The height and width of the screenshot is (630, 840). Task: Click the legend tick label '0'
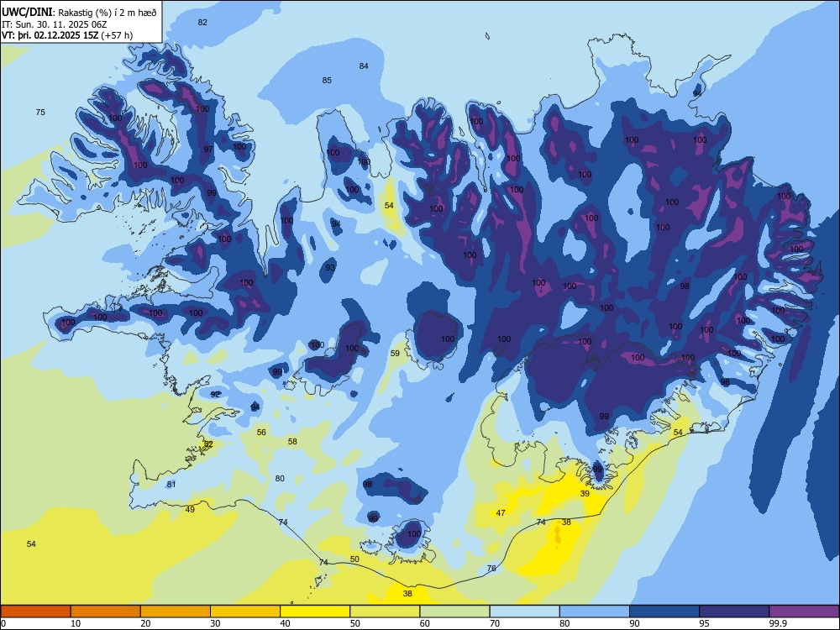tap(3, 623)
